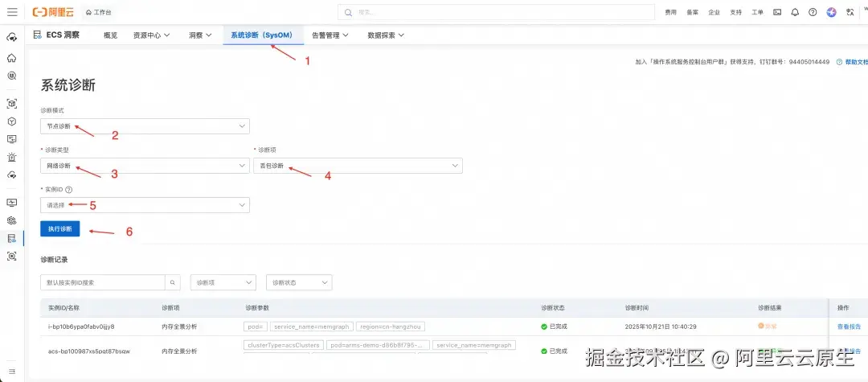Click the search magnifier button for records

(173, 282)
